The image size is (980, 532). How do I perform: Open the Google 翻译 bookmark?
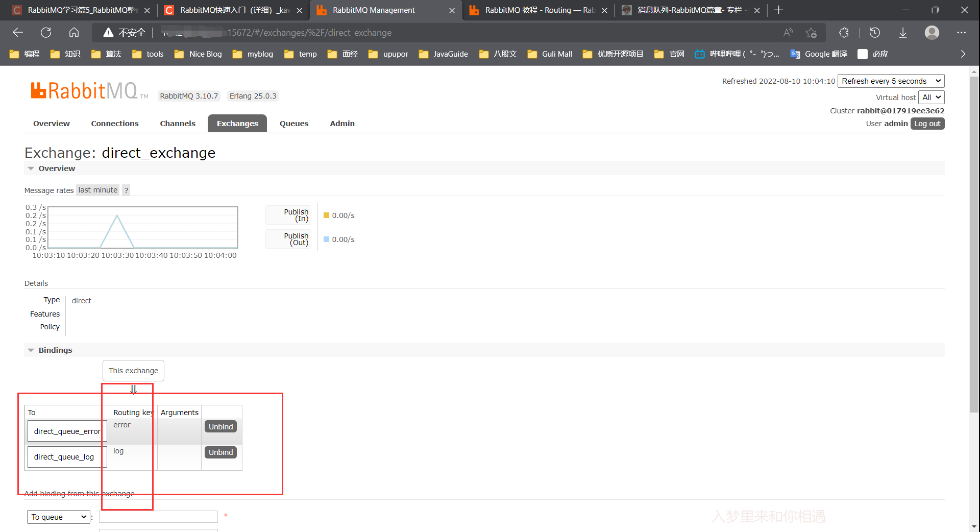(x=819, y=54)
